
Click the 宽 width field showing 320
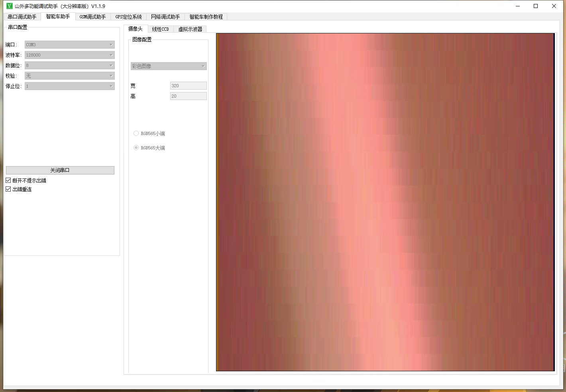click(x=189, y=86)
